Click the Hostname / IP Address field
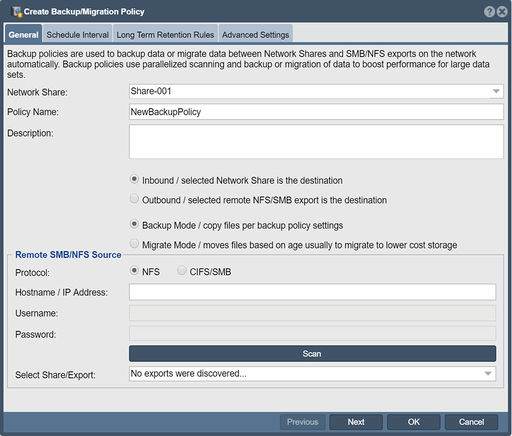512x436 pixels. point(312,292)
